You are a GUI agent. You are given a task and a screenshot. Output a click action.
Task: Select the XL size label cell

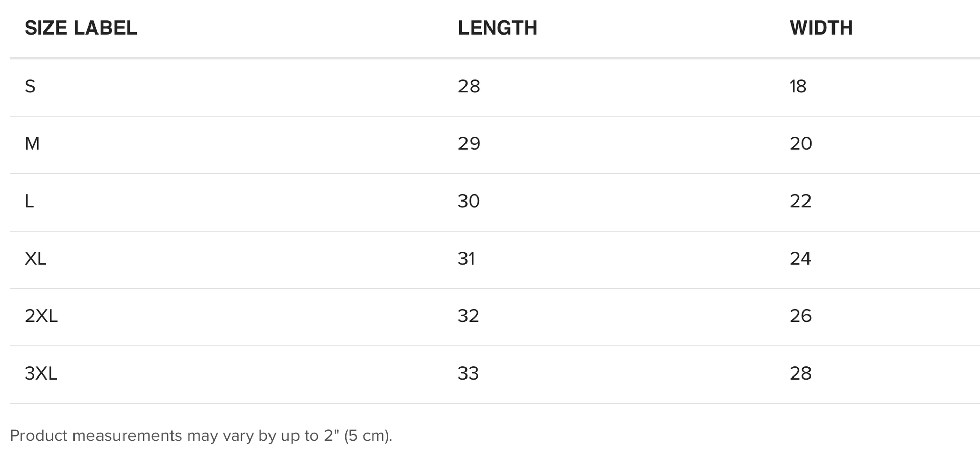click(35, 259)
